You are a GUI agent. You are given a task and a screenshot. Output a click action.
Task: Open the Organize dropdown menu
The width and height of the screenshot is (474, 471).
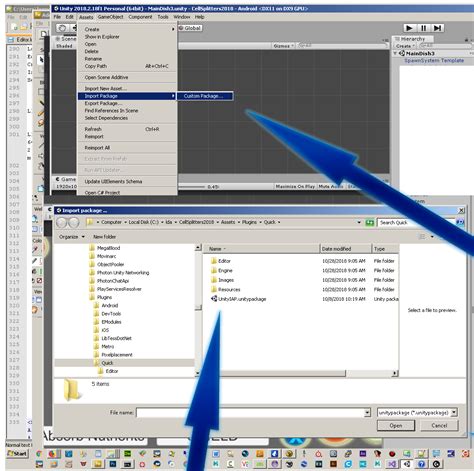point(71,237)
